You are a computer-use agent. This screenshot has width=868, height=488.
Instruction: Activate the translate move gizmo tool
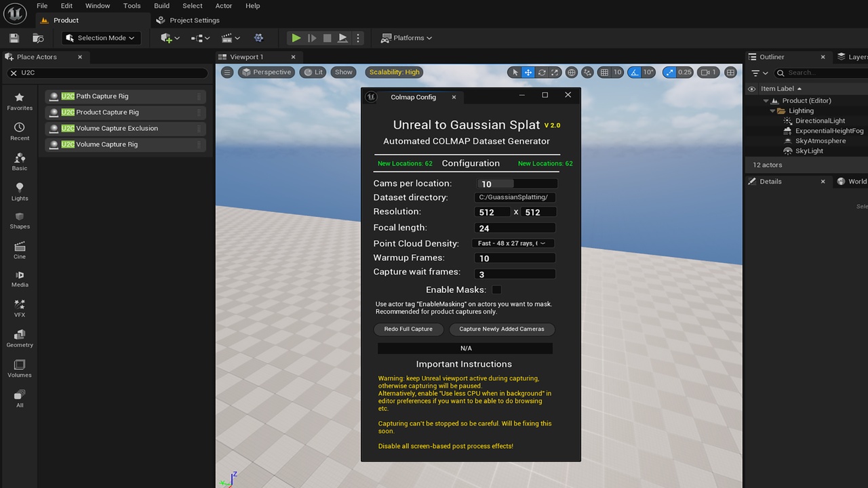point(528,73)
